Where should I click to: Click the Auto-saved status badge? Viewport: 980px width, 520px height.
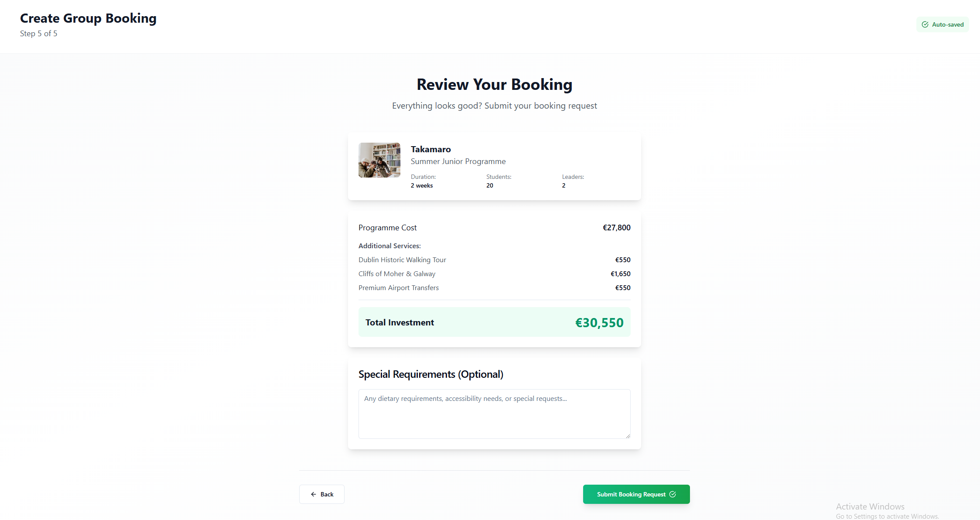coord(942,24)
